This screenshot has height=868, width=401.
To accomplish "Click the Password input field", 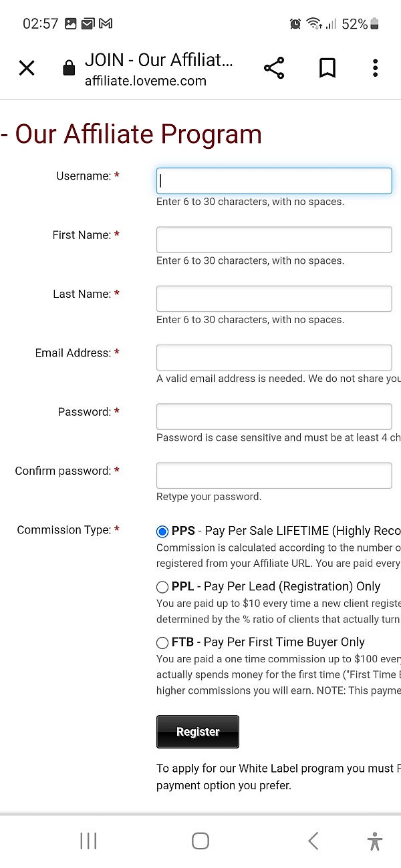I will click(274, 417).
